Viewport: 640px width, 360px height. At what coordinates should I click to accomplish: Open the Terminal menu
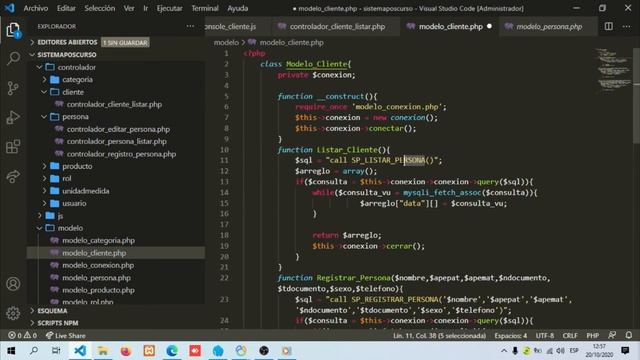pyautogui.click(x=205, y=8)
